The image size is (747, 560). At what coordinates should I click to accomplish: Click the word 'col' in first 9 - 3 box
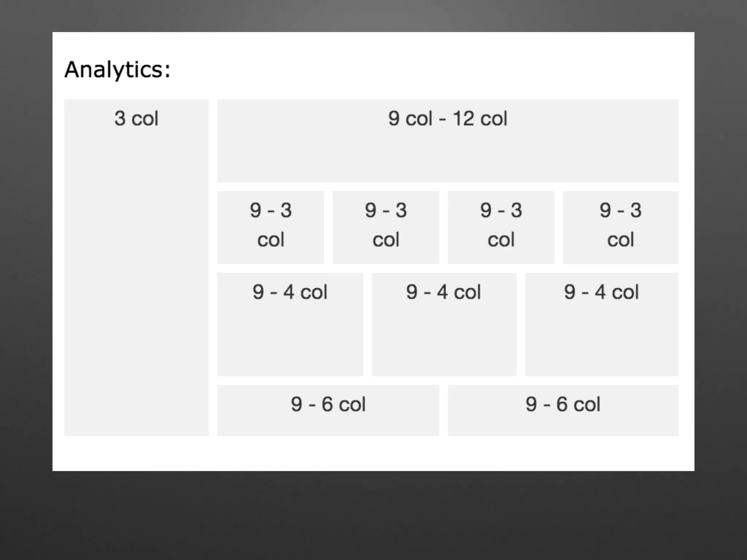[x=270, y=240]
